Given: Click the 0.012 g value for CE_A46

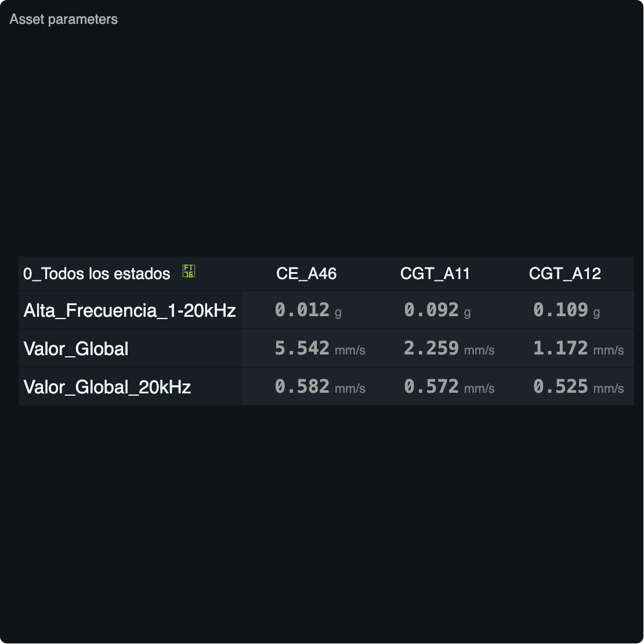Looking at the screenshot, I should pyautogui.click(x=308, y=310).
